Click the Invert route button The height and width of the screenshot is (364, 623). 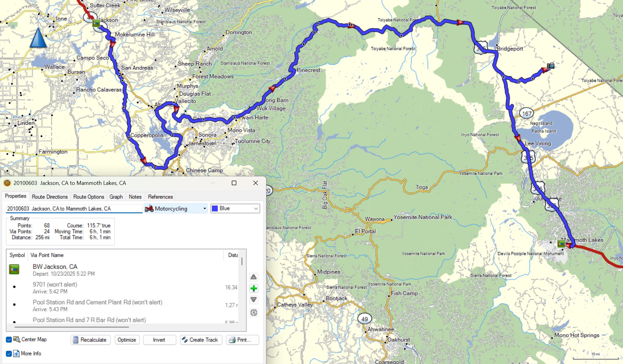tap(159, 340)
